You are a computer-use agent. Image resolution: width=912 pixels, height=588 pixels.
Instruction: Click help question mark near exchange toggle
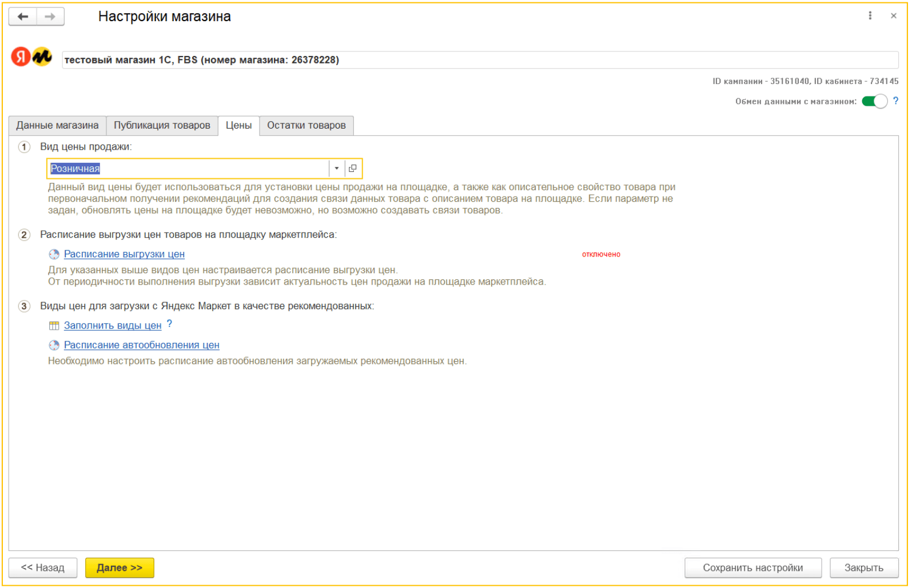(x=895, y=101)
